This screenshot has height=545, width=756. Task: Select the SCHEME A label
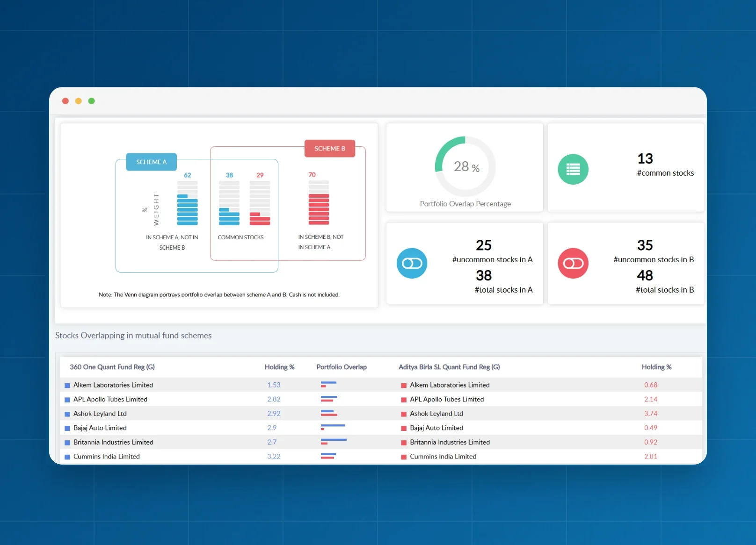[152, 162]
